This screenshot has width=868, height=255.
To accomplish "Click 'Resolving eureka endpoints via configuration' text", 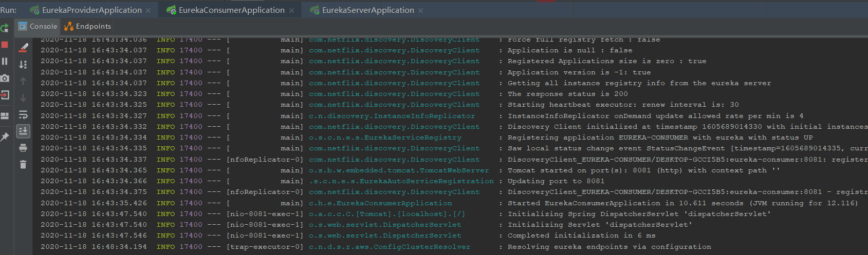I will pyautogui.click(x=610, y=247).
